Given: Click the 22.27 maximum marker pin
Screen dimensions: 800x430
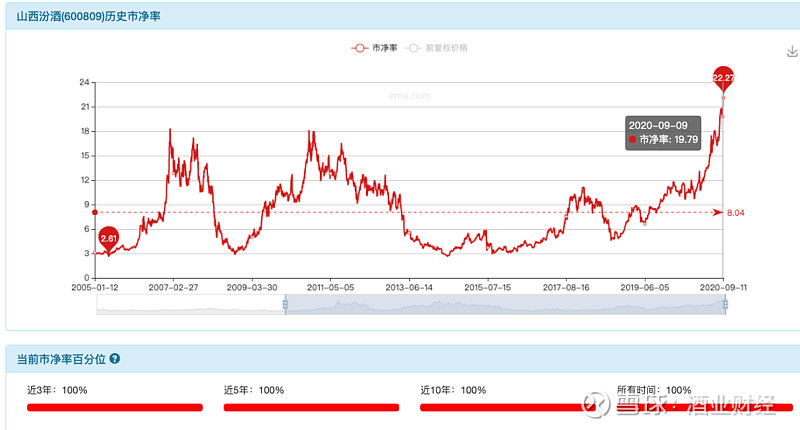Looking at the screenshot, I should click(x=723, y=79).
